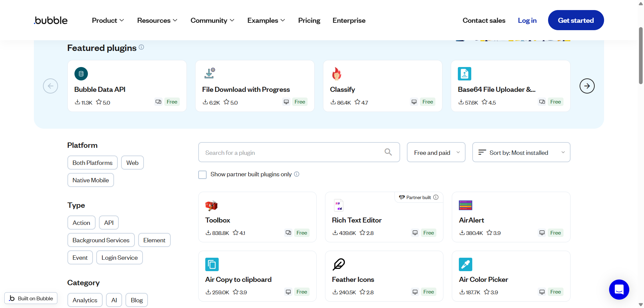Open the Rich Text Editor plugin title
The height and width of the screenshot is (308, 644).
[357, 220]
